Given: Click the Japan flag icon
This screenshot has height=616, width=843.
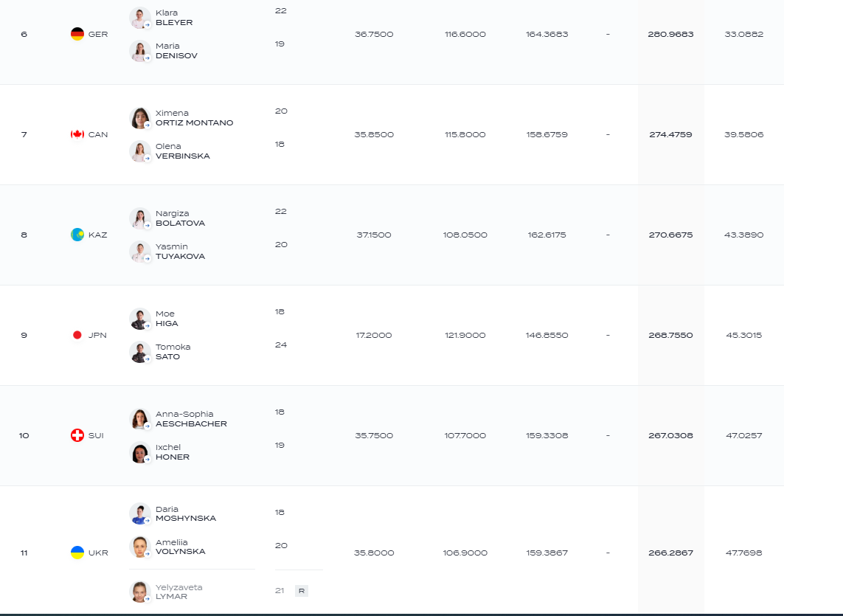Looking at the screenshot, I should (x=77, y=335).
